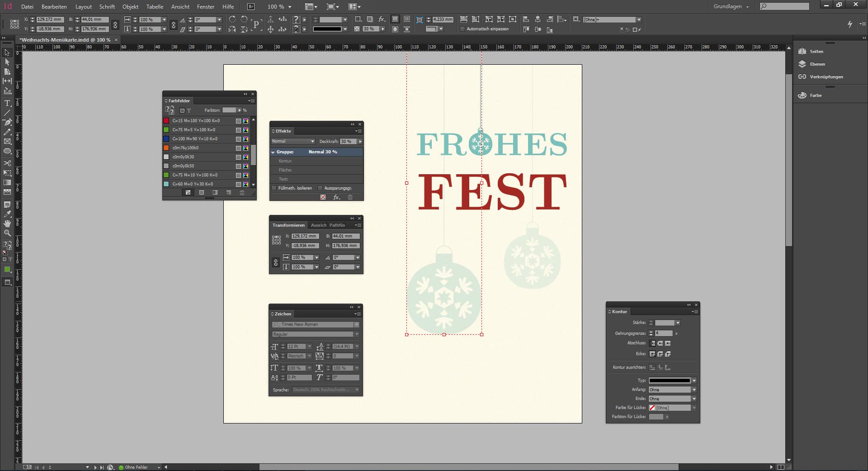
Task: Select the Scissors tool
Action: click(x=7, y=163)
